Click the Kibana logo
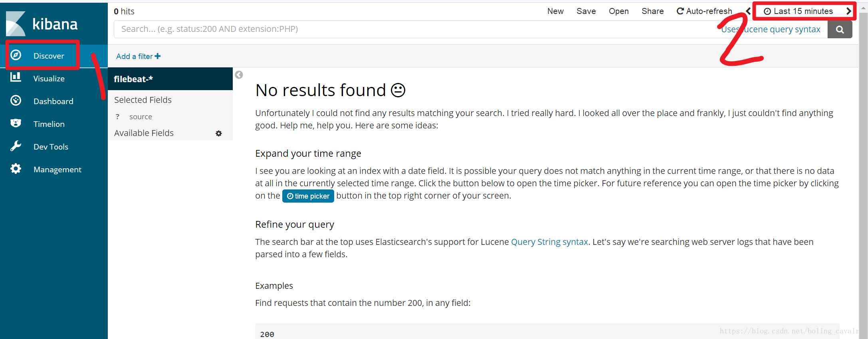This screenshot has width=868, height=339. pos(42,24)
